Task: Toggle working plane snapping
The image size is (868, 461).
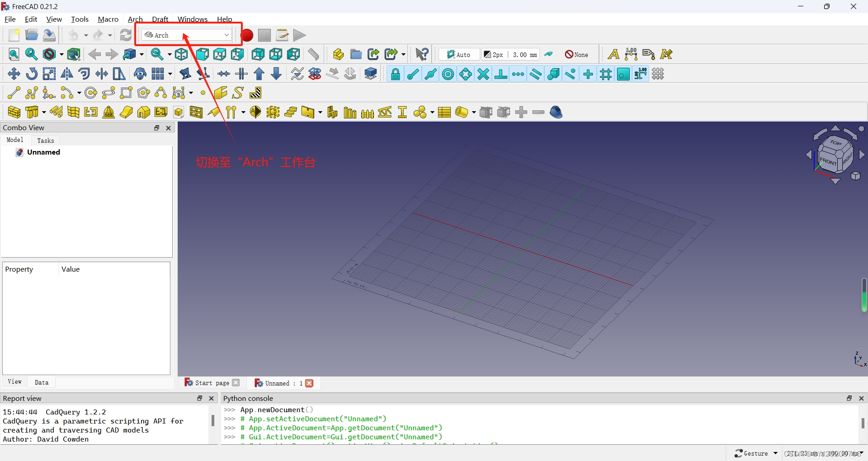Action: 624,74
